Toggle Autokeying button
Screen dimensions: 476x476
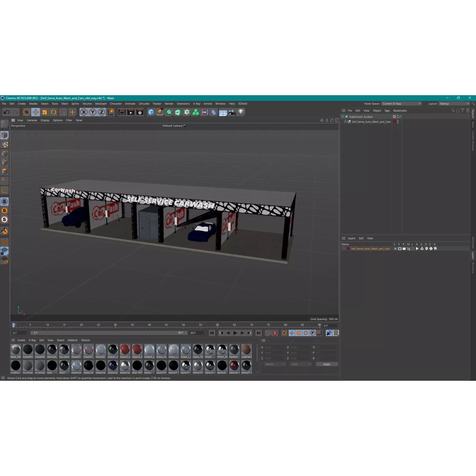coord(275,333)
